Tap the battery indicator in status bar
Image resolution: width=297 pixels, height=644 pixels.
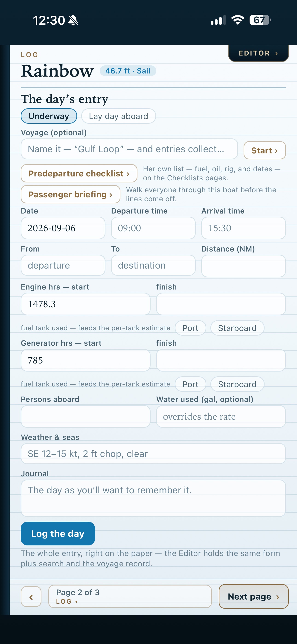tap(260, 20)
